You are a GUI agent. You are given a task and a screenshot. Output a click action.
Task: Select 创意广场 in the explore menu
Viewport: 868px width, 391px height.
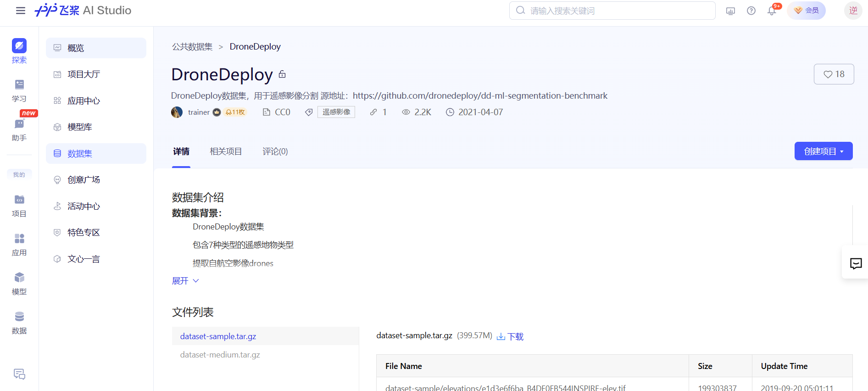tap(96, 180)
